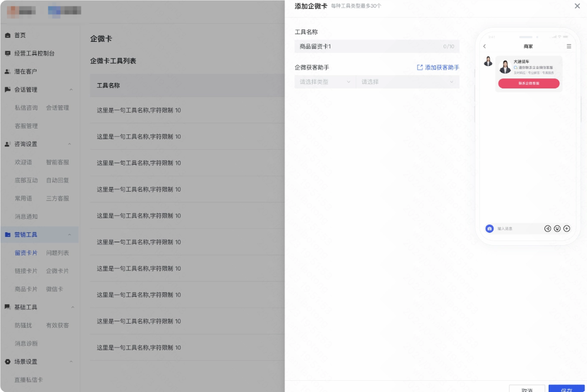Click the 潜在客户 person icon
The height and width of the screenshot is (392, 587).
click(8, 71)
